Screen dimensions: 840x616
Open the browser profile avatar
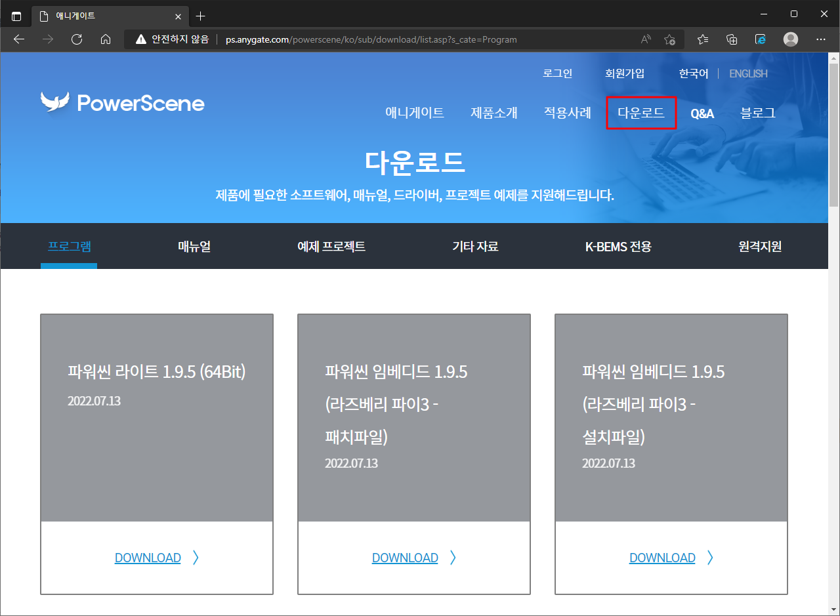coord(791,39)
